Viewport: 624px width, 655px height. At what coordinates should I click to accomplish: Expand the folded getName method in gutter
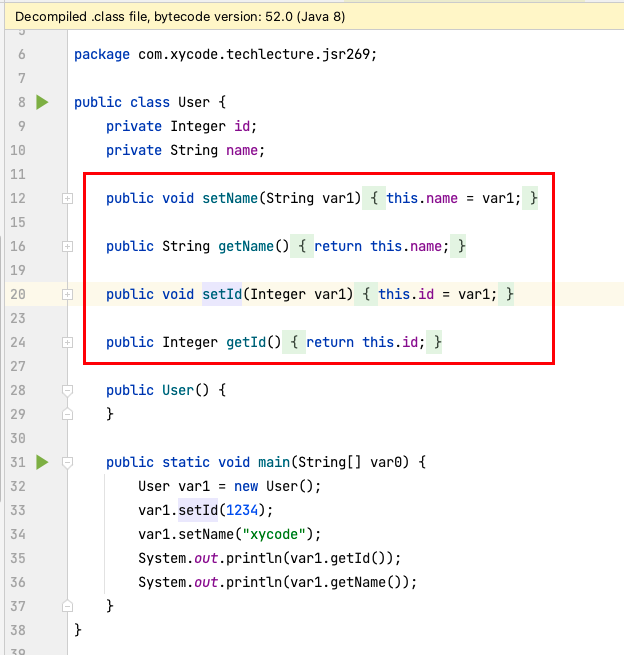point(68,246)
